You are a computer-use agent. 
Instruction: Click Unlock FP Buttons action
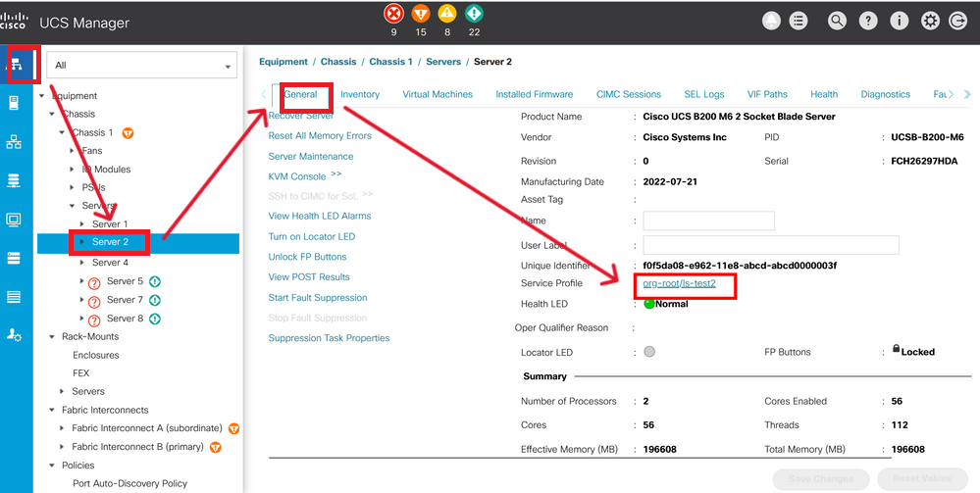(307, 257)
